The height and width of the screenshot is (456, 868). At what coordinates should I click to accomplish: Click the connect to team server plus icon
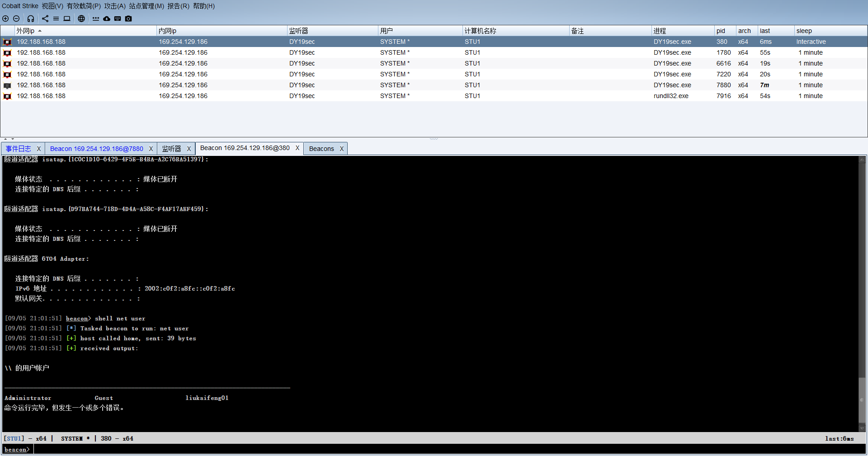point(5,19)
